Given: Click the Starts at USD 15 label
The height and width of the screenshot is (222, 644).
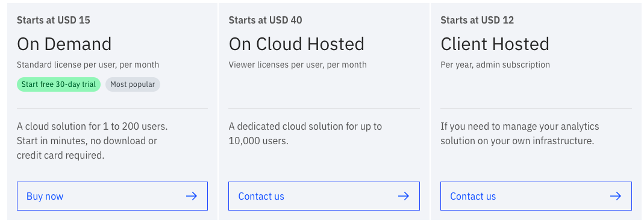Looking at the screenshot, I should 54,20.
